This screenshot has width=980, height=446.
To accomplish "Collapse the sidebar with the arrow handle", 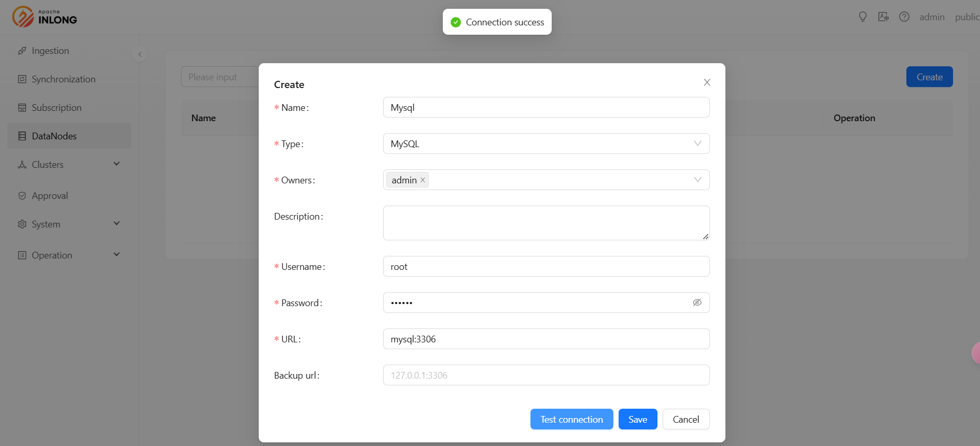I will pyautogui.click(x=139, y=54).
